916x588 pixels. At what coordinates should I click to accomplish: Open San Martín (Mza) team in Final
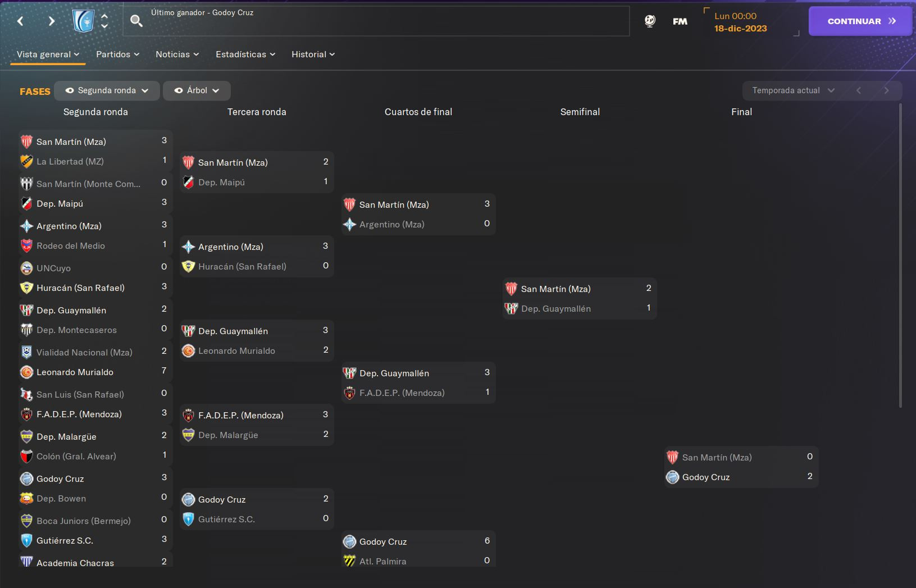pos(717,458)
